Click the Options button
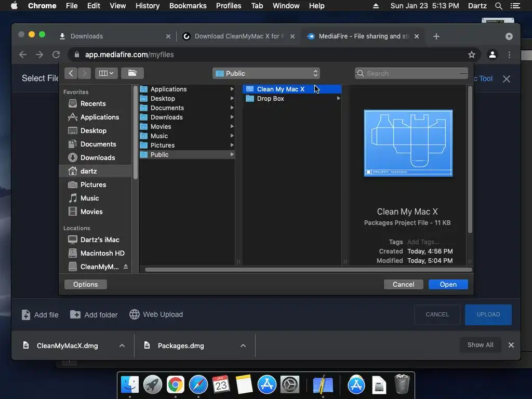Screen dimensions: 532x399 click(x=86, y=284)
